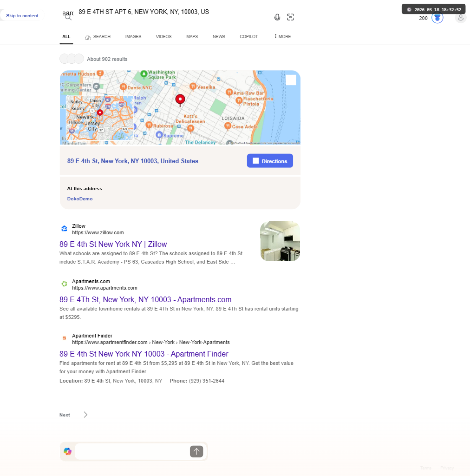Select the ALL tab
Screen dimensions: 470x476
[x=66, y=36]
